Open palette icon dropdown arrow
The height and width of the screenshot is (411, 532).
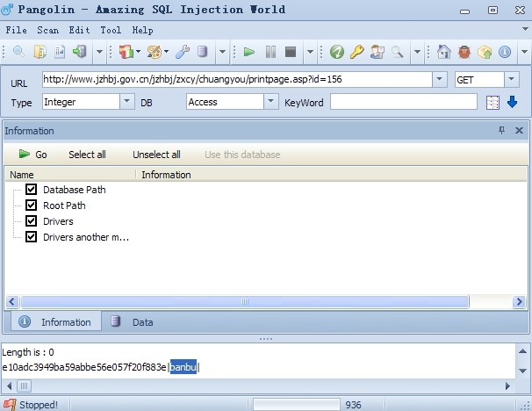[x=166, y=52]
